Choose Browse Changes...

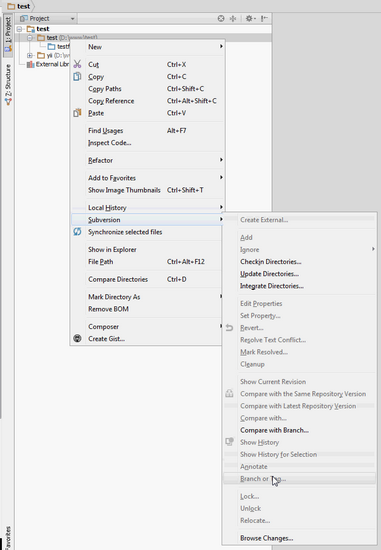pos(267,538)
